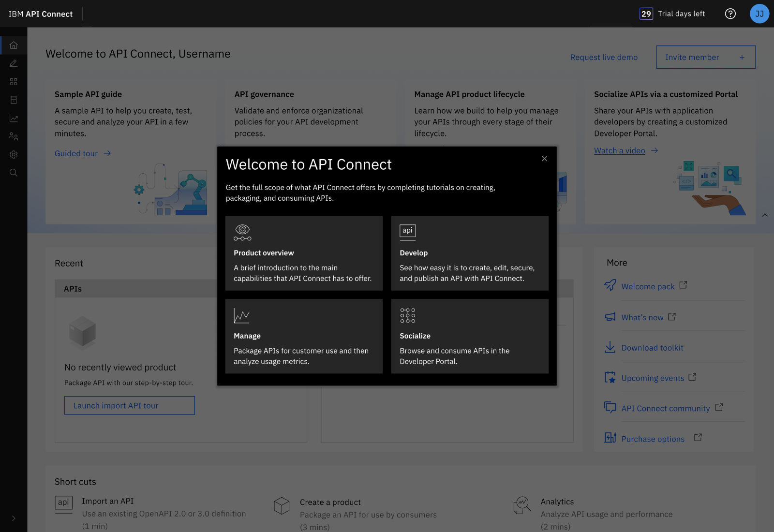Open the Home icon in the sidebar
Image resolution: width=774 pixels, height=532 pixels.
(14, 45)
